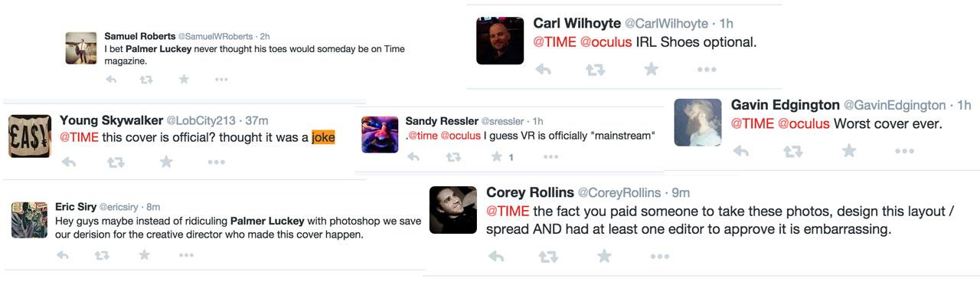Viewport: 980px width, 282px height.
Task: Open more options on Carl Wilhoyte's tweet
Action: point(707,70)
